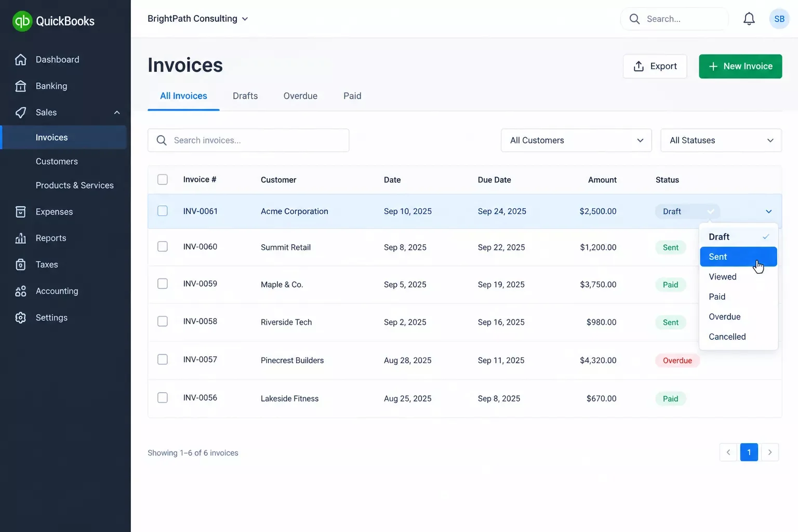798x532 pixels.
Task: Switch to the Drafts tab
Action: pos(245,96)
